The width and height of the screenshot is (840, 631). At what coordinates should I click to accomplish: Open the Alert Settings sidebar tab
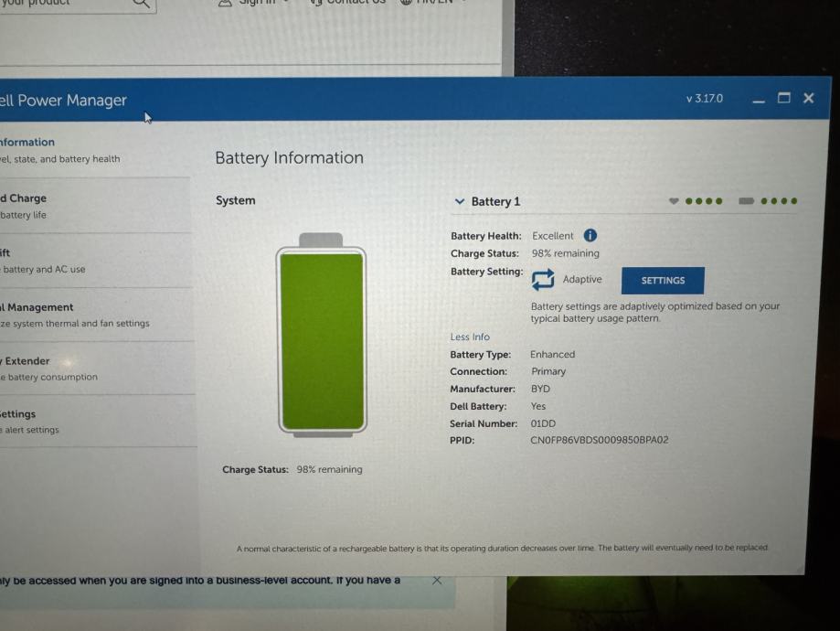98,422
